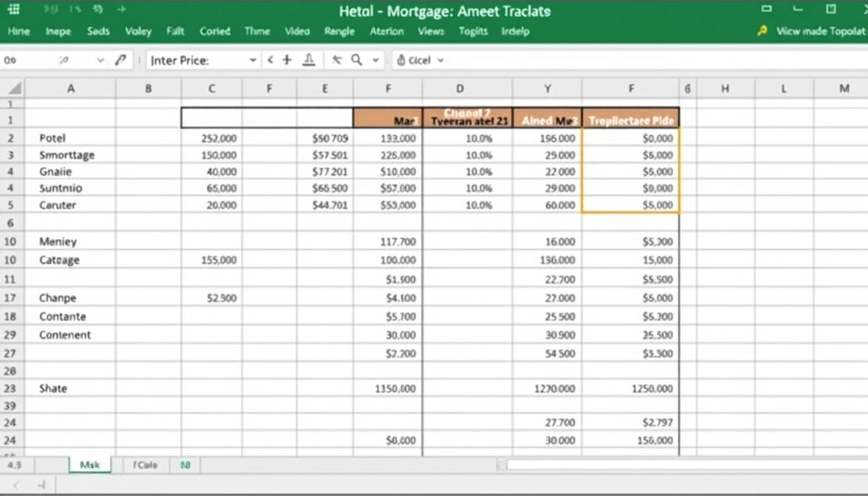Click the underlined A font icon

pyautogui.click(x=309, y=60)
